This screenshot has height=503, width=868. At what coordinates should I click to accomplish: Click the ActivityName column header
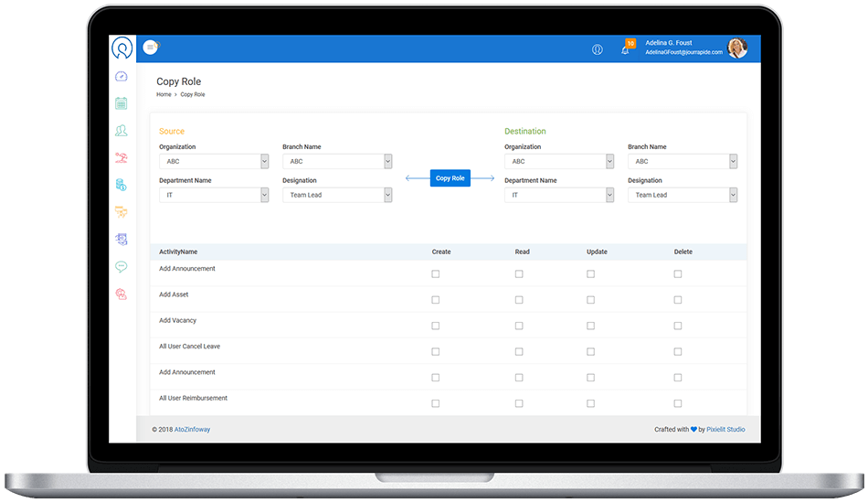178,251
